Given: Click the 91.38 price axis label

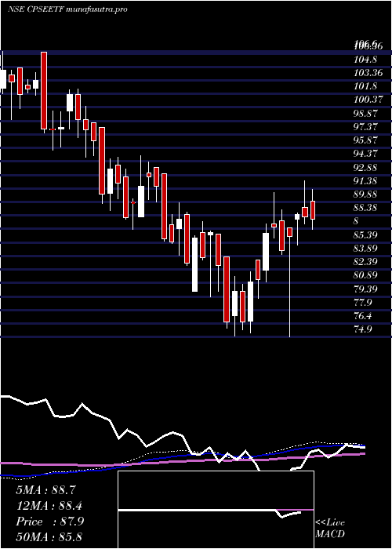Looking at the screenshot, I should click(x=365, y=180).
